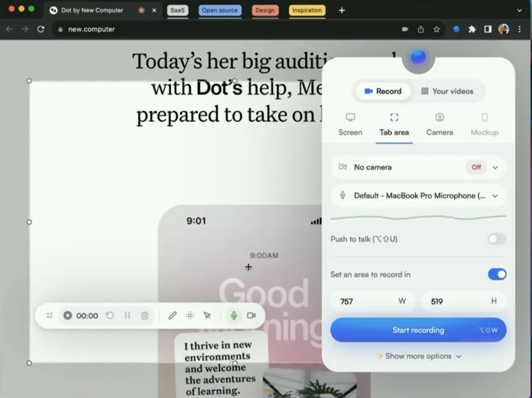Screen dimensions: 532x398
Task: Click the bottom-left selection area handle
Action: [x=29, y=363]
